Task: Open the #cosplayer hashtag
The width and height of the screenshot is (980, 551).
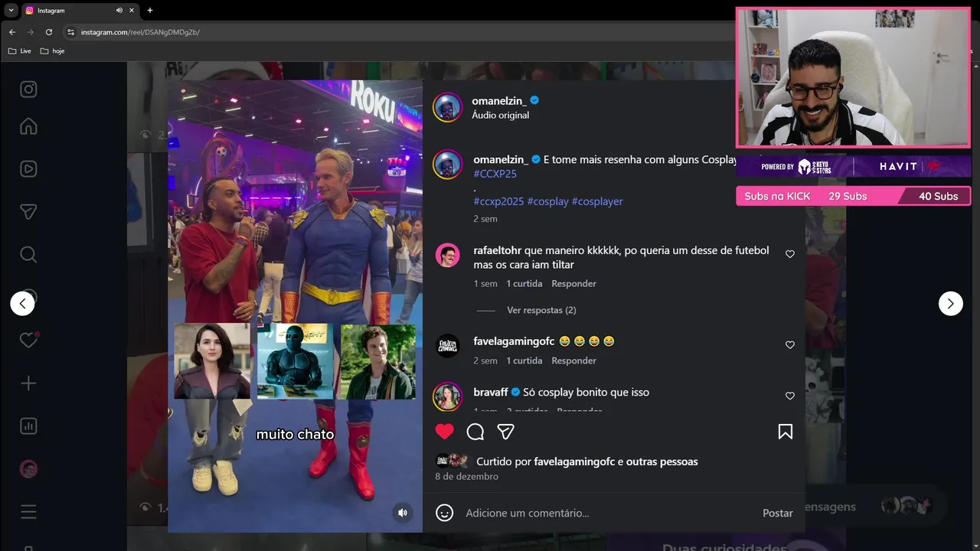Action: pyautogui.click(x=597, y=201)
